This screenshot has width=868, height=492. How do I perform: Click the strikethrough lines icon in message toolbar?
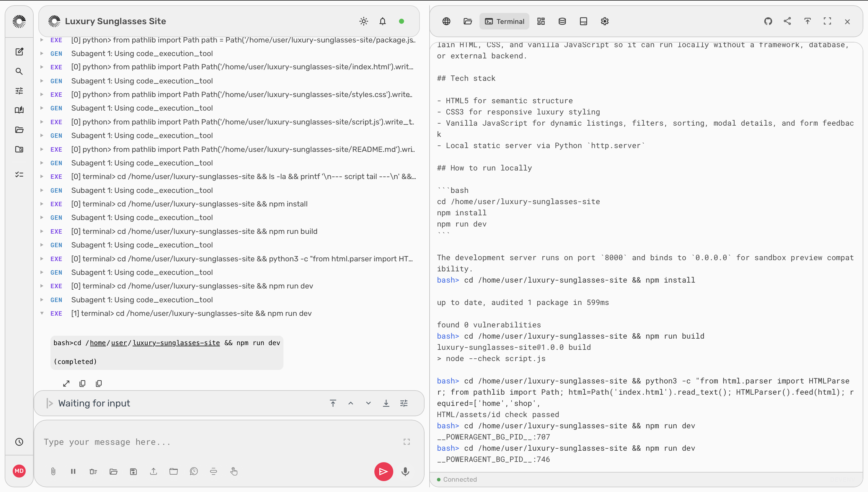(214, 471)
